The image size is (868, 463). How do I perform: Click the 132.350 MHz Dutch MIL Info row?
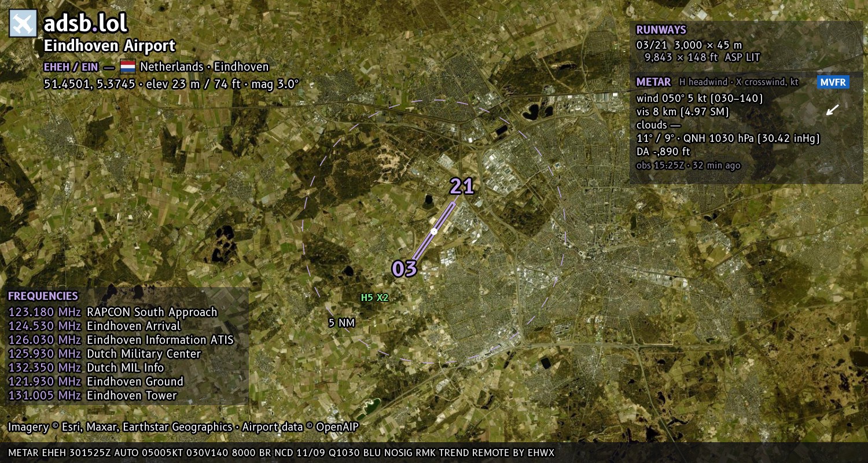coord(86,368)
